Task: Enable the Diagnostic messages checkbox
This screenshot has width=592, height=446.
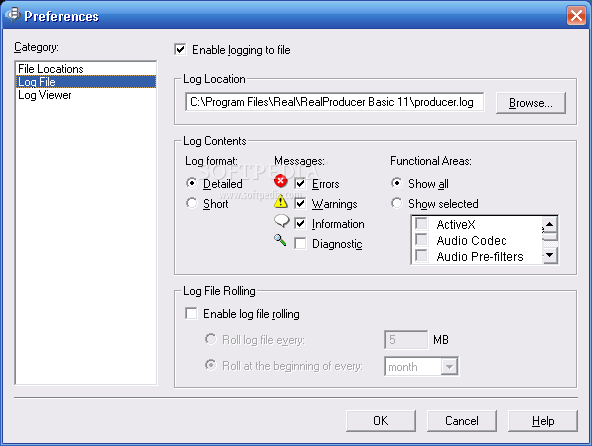Action: tap(300, 244)
